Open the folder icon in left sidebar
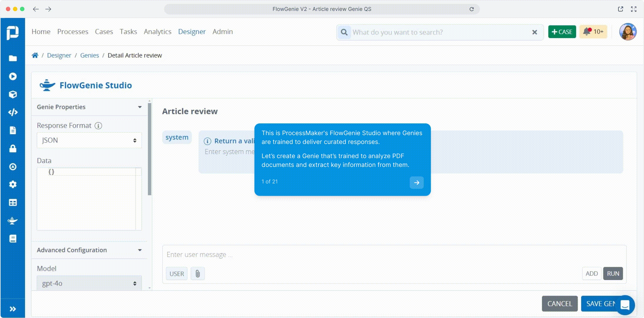The width and height of the screenshot is (644, 318). click(x=13, y=58)
